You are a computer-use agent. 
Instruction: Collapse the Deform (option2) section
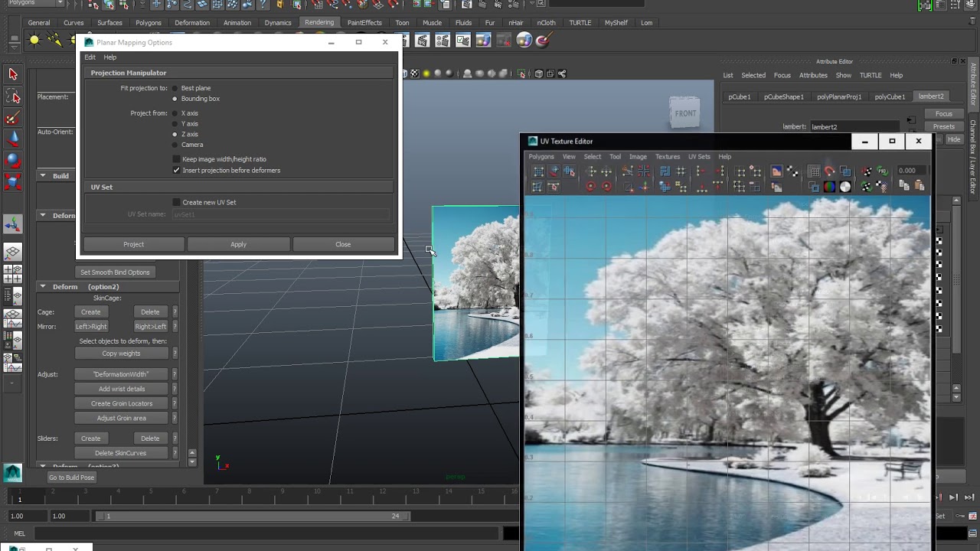pyautogui.click(x=43, y=286)
